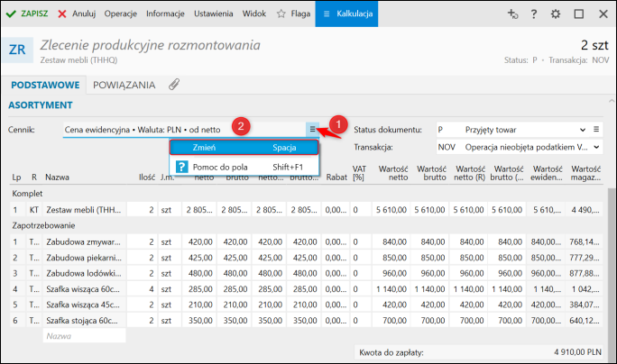The width and height of the screenshot is (617, 364).
Task: Click the 4 490,... value in Komplet row
Action: pos(585,210)
